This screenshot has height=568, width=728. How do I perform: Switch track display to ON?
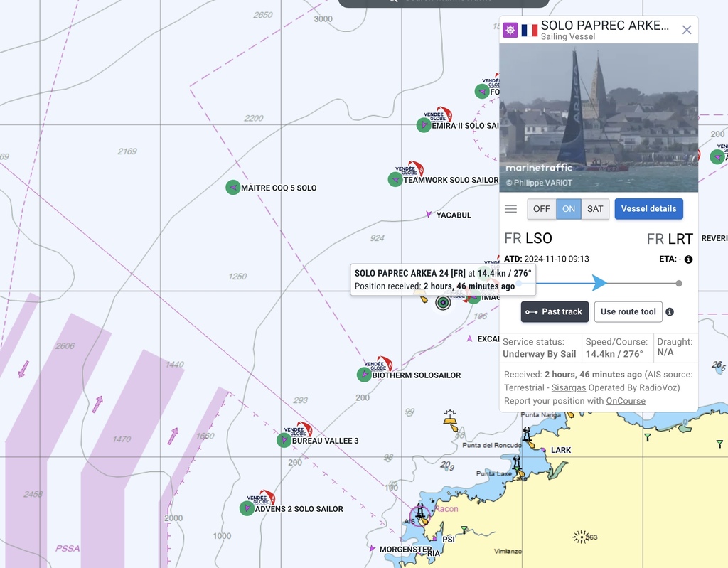(x=569, y=209)
